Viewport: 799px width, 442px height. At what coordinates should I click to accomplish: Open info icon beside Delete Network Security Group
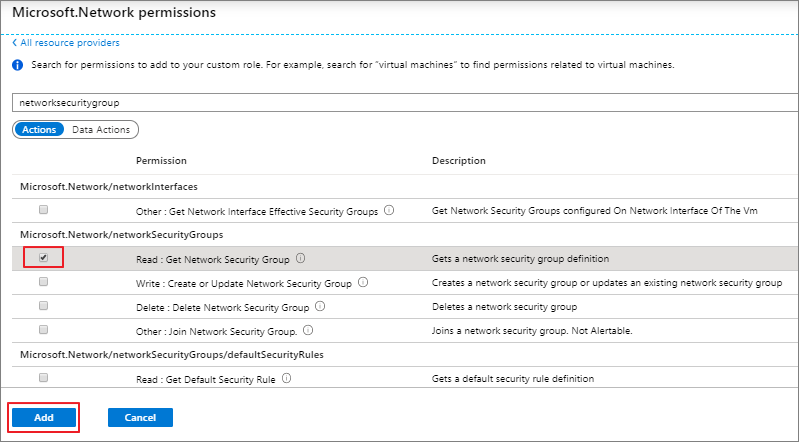point(320,306)
